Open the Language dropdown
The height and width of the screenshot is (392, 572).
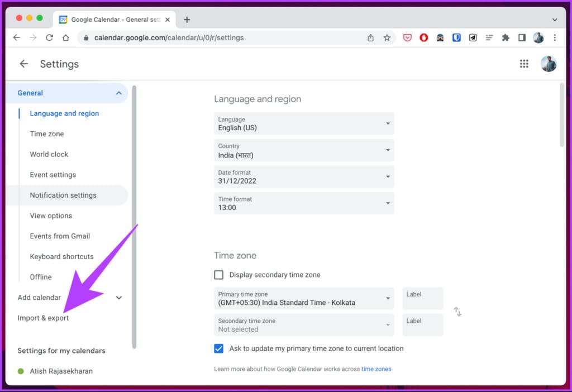[x=304, y=123]
